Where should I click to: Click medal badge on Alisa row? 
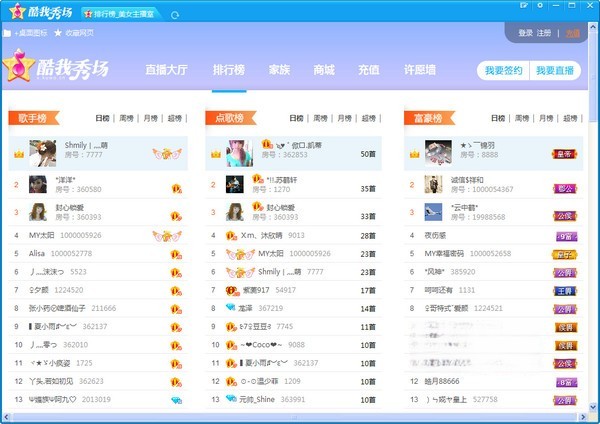pos(176,254)
